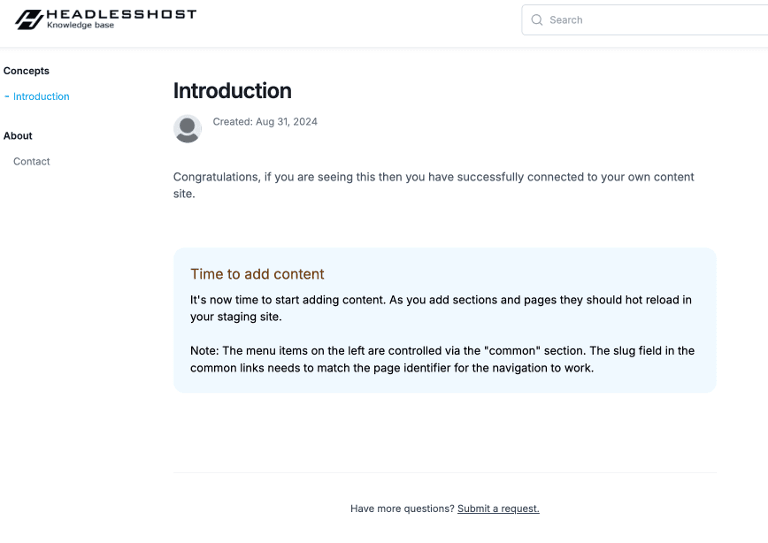Click the Introduction page title
This screenshot has height=543, width=768.
(232, 91)
